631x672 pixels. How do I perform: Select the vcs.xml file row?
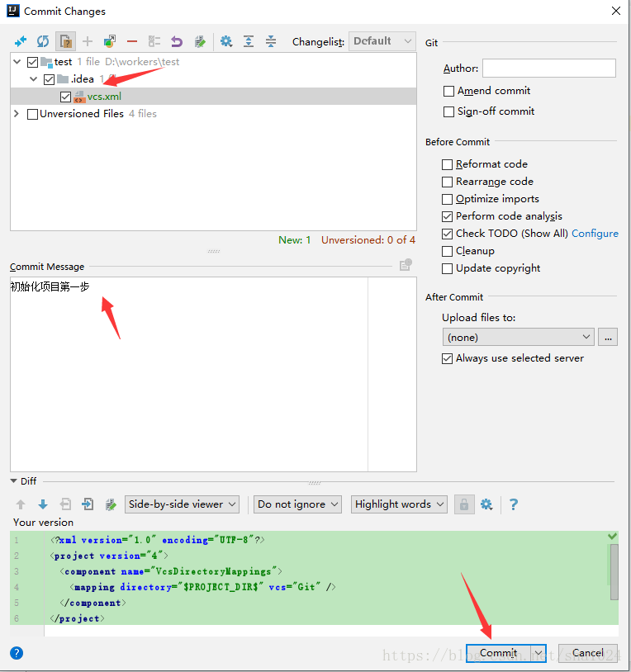[213, 97]
